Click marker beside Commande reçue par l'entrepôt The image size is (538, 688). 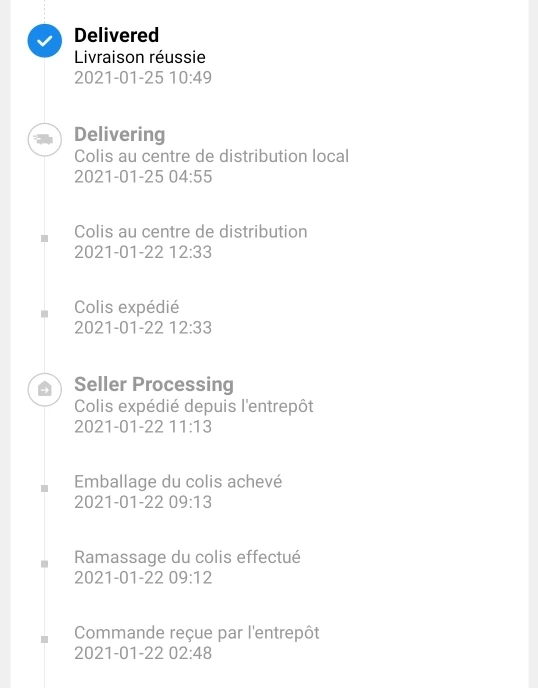[44, 639]
